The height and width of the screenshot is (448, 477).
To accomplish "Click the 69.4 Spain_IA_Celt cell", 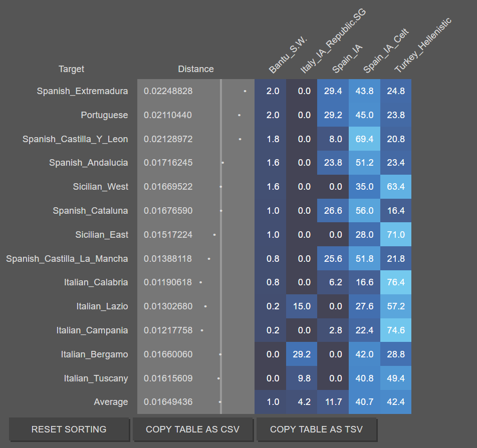I will [364, 139].
